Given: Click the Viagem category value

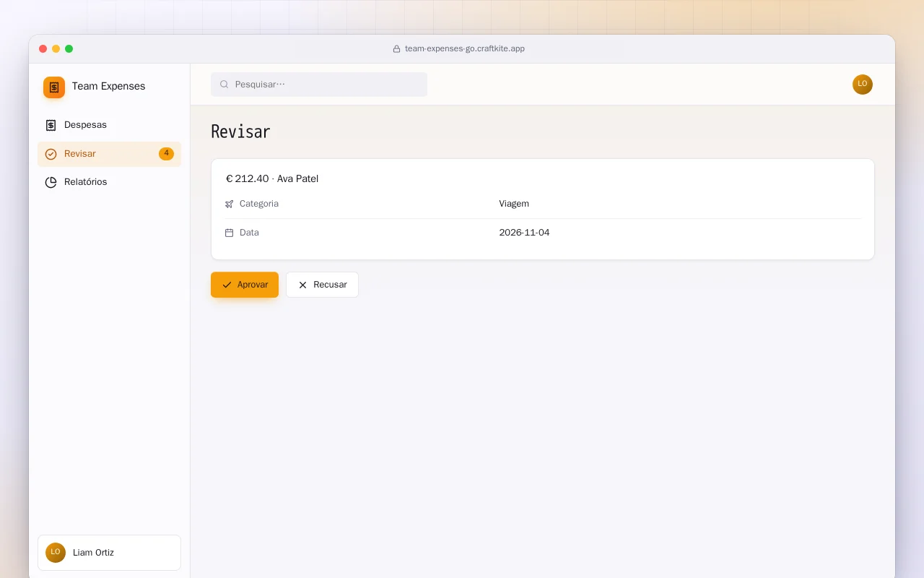Looking at the screenshot, I should tap(514, 204).
